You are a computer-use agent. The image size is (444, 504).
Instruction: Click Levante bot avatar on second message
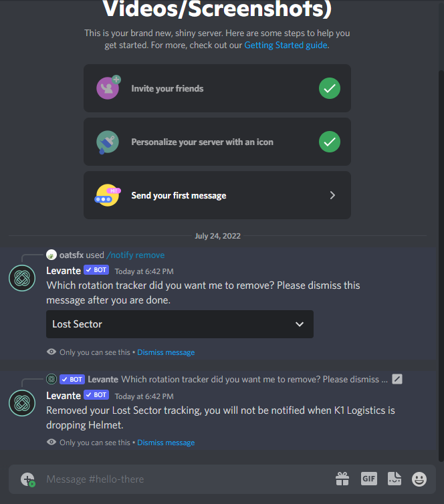click(x=22, y=403)
